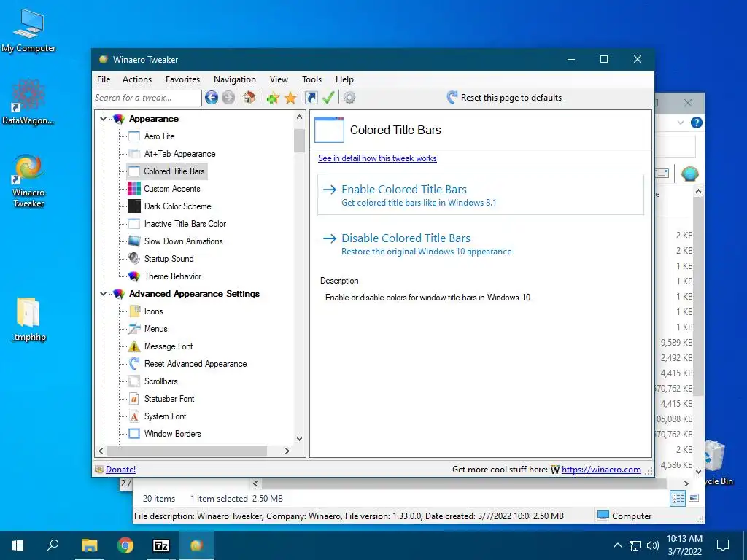This screenshot has width=747, height=560.
Task: Open the File menu
Action: click(104, 79)
